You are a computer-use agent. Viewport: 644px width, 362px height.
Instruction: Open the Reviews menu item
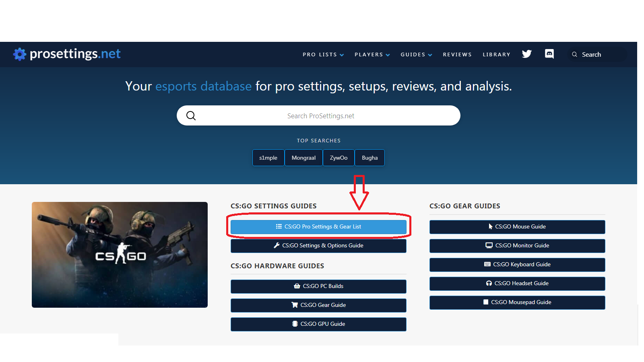(x=457, y=54)
